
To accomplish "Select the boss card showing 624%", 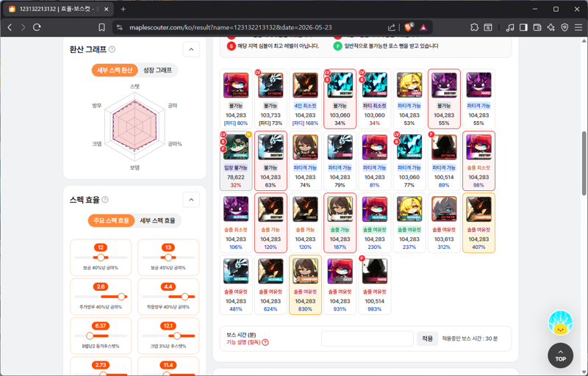I will click(270, 285).
